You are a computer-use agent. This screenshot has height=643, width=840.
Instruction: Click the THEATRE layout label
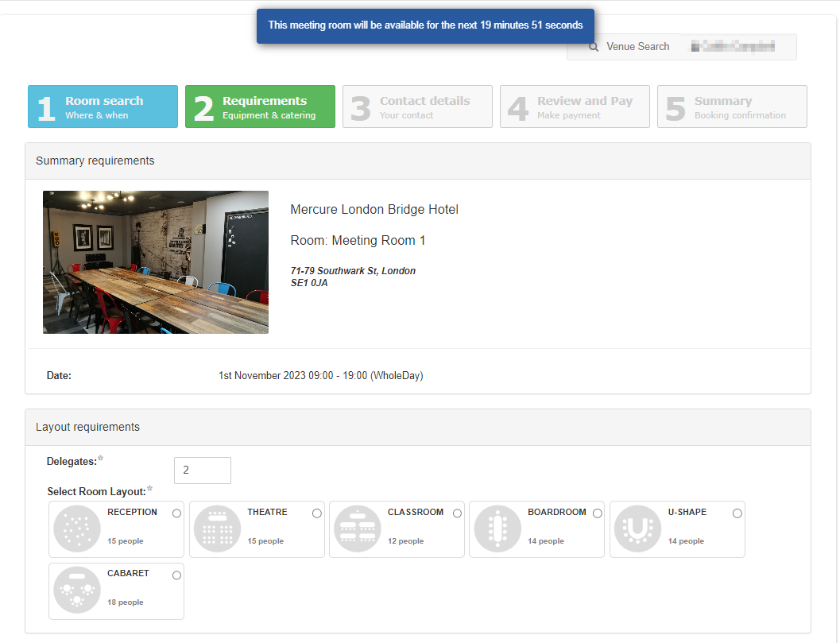point(267,513)
